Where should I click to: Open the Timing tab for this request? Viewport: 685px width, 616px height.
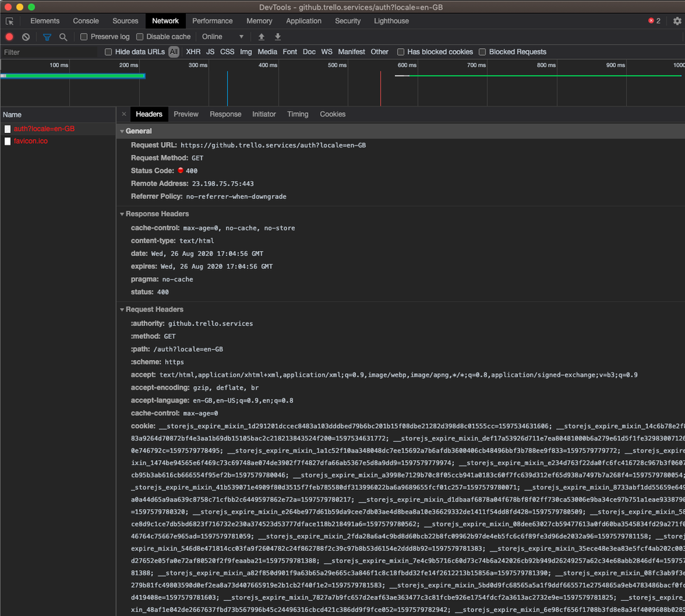tap(297, 114)
